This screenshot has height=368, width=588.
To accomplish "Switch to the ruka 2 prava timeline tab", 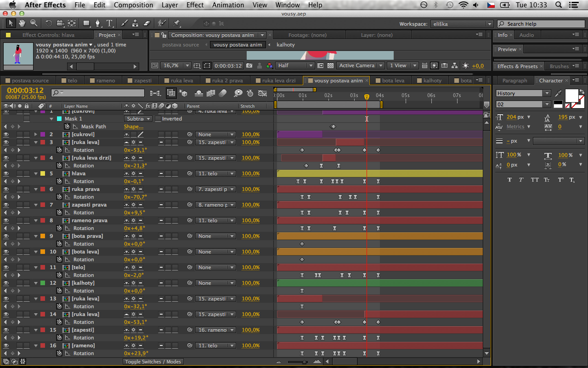I will pyautogui.click(x=227, y=80).
